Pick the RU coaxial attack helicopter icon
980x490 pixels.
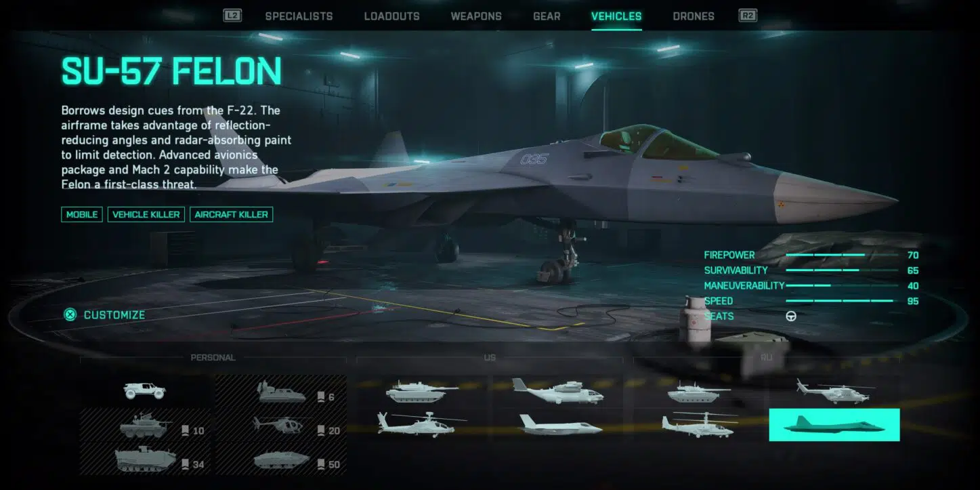(x=699, y=425)
